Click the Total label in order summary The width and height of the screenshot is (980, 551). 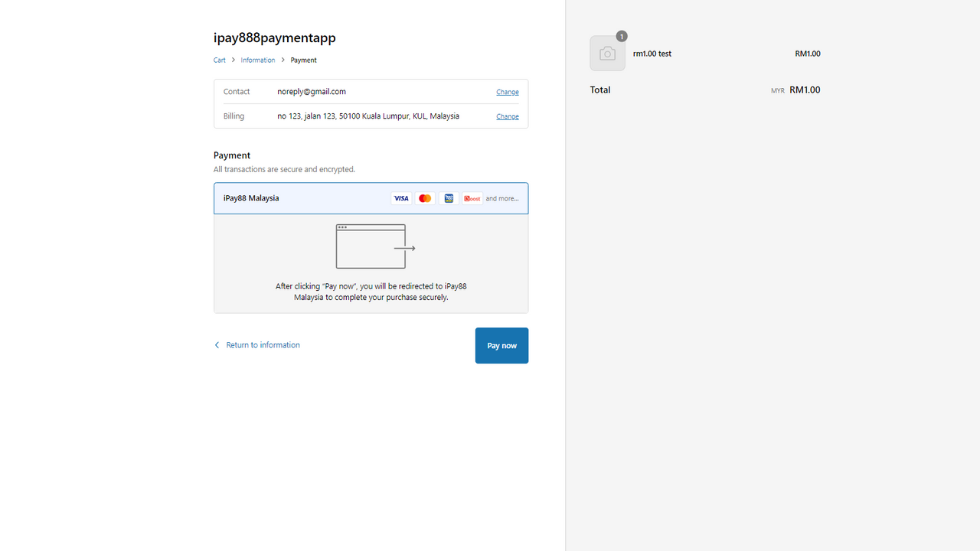[x=600, y=90]
